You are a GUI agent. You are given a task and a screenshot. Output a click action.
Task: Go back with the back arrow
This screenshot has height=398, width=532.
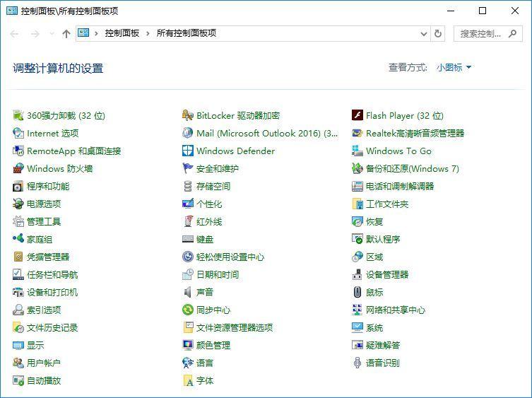click(x=14, y=34)
